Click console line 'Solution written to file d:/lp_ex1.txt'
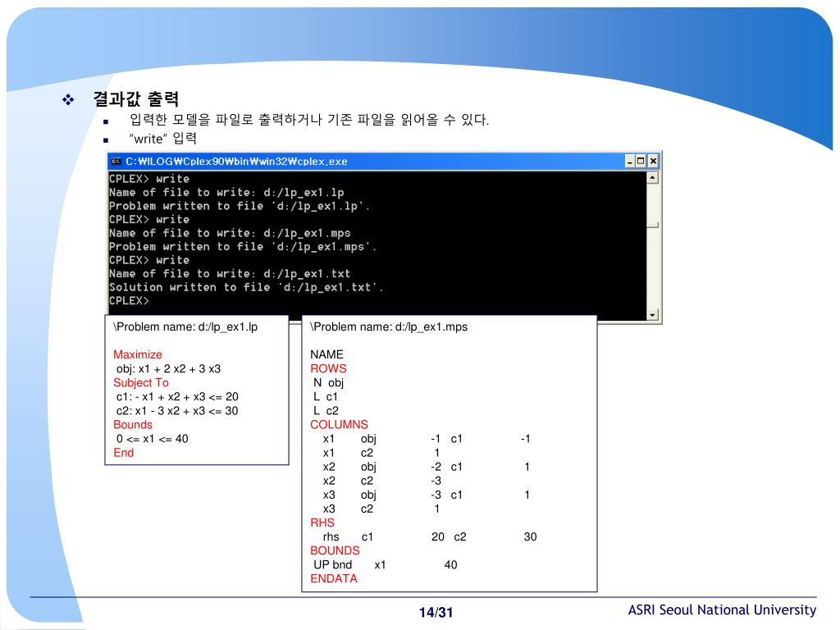The width and height of the screenshot is (840, 630). [x=246, y=287]
